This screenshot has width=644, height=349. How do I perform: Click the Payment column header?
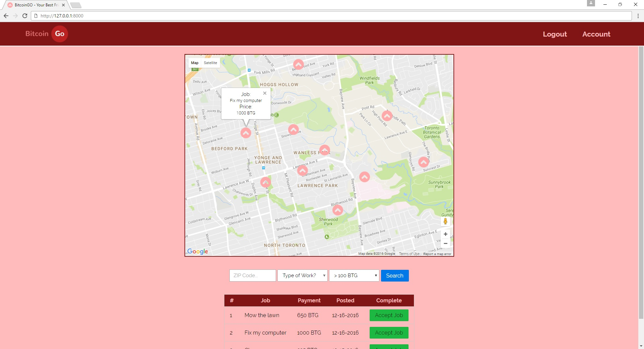pos(309,300)
